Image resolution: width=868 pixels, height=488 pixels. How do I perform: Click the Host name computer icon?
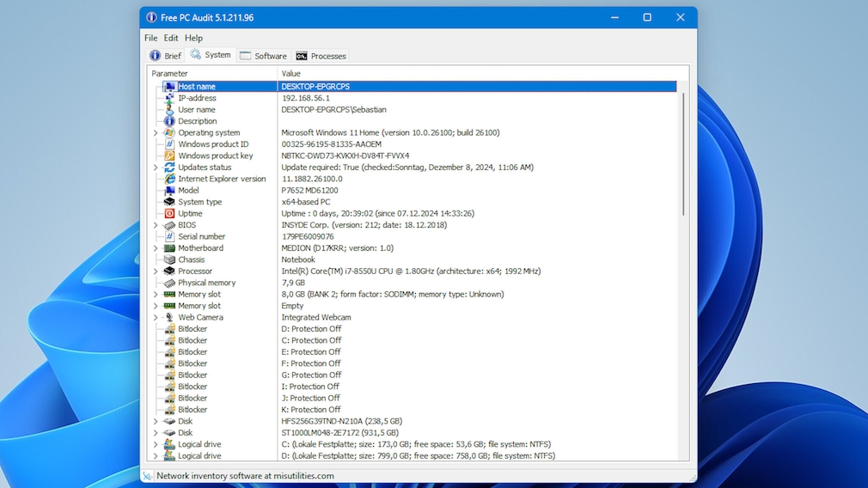169,87
